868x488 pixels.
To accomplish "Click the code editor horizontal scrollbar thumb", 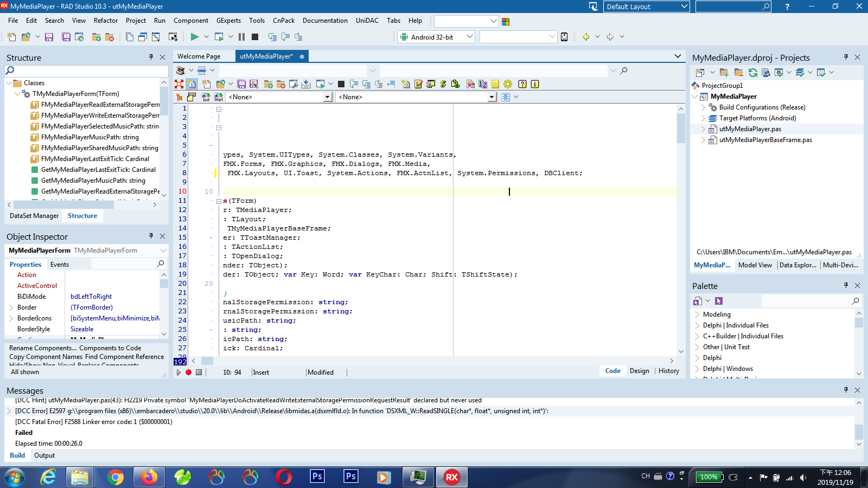I will [207, 361].
